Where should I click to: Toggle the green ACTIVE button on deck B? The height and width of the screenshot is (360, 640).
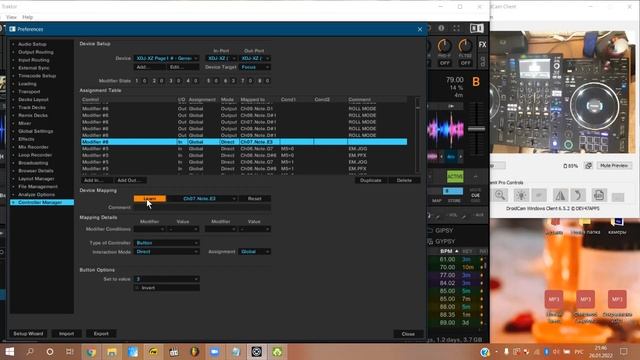pyautogui.click(x=455, y=176)
